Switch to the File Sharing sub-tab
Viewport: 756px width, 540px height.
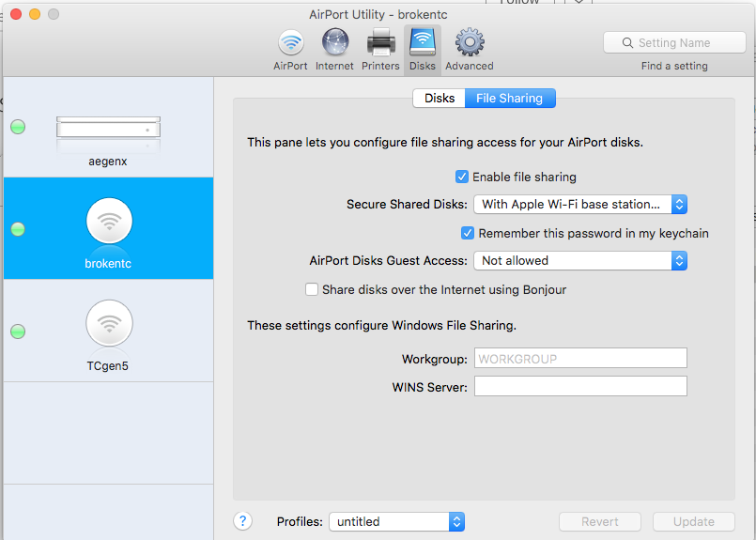(x=510, y=99)
